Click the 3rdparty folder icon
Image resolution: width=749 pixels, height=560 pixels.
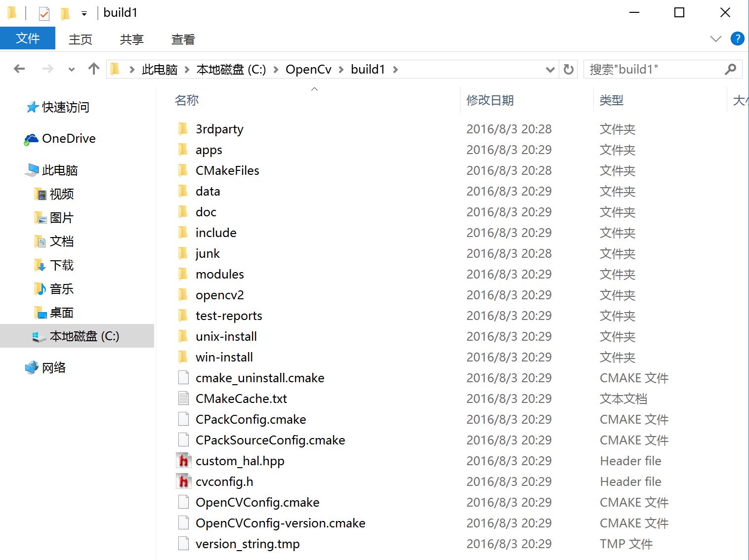click(183, 129)
